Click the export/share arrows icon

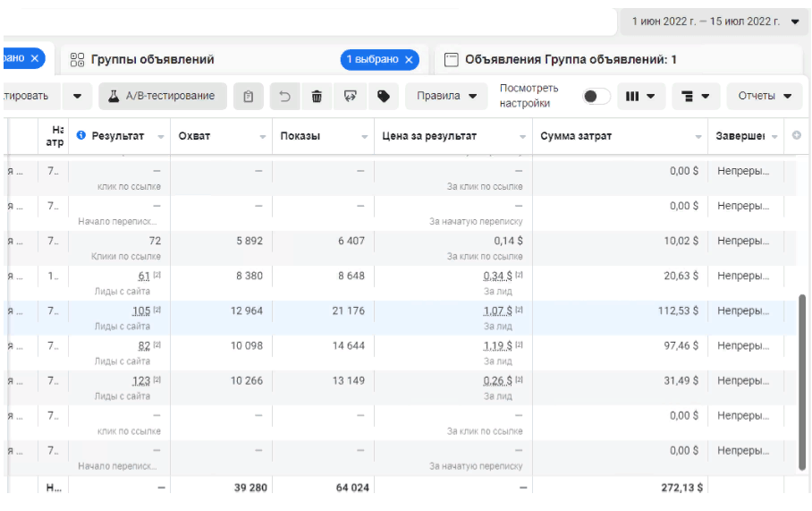pyautogui.click(x=350, y=97)
